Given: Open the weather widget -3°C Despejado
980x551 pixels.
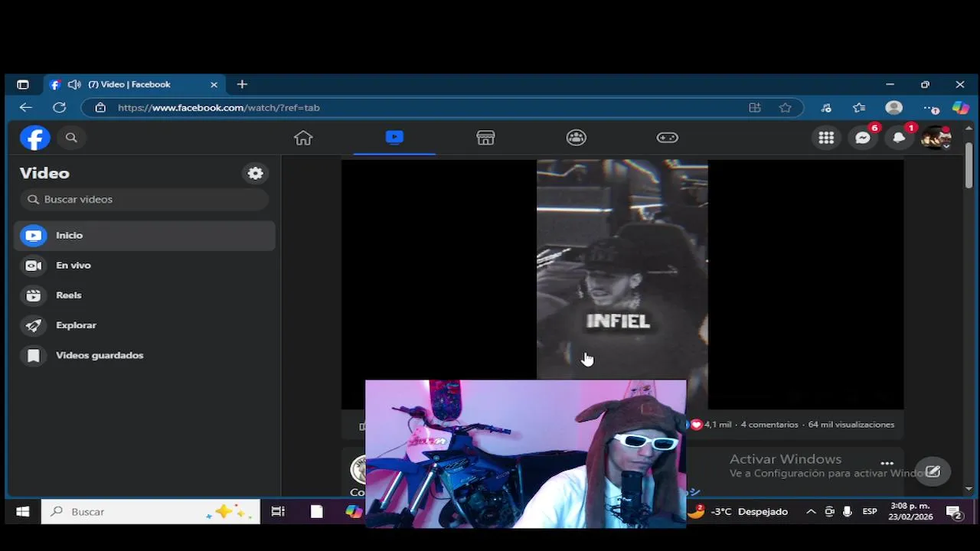Looking at the screenshot, I should (738, 511).
